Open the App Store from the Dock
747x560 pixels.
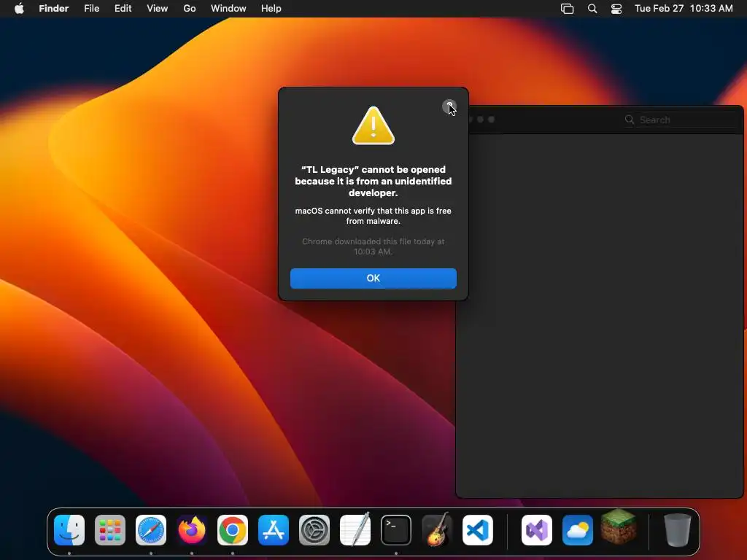point(274,530)
